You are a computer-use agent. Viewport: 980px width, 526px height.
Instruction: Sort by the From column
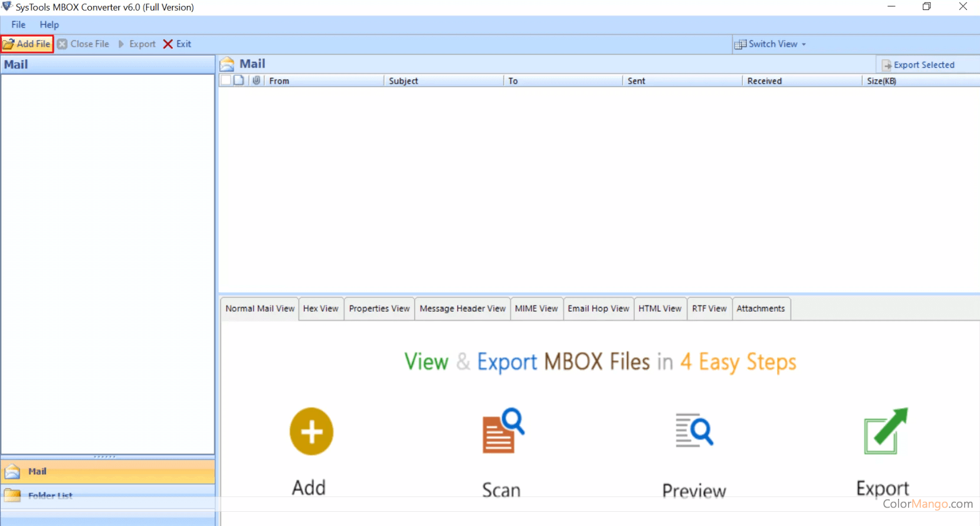click(x=324, y=81)
